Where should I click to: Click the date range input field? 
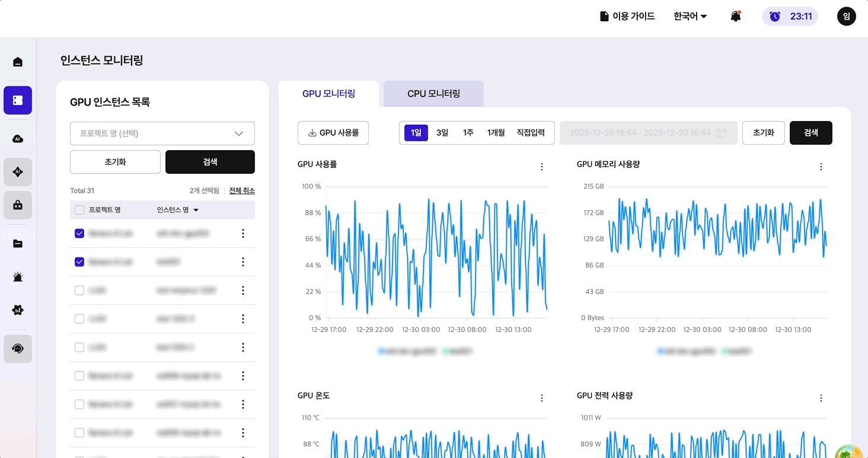tap(649, 133)
